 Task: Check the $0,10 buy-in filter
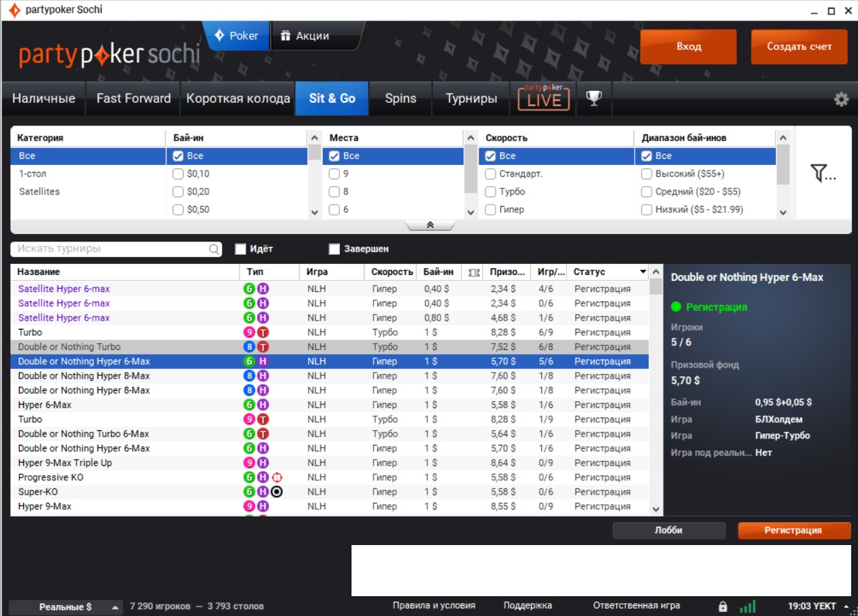click(x=178, y=174)
